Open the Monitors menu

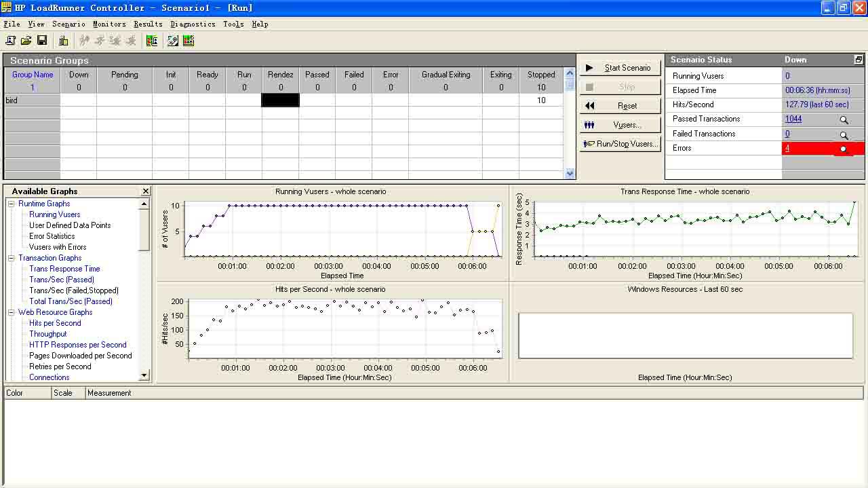pyautogui.click(x=109, y=24)
